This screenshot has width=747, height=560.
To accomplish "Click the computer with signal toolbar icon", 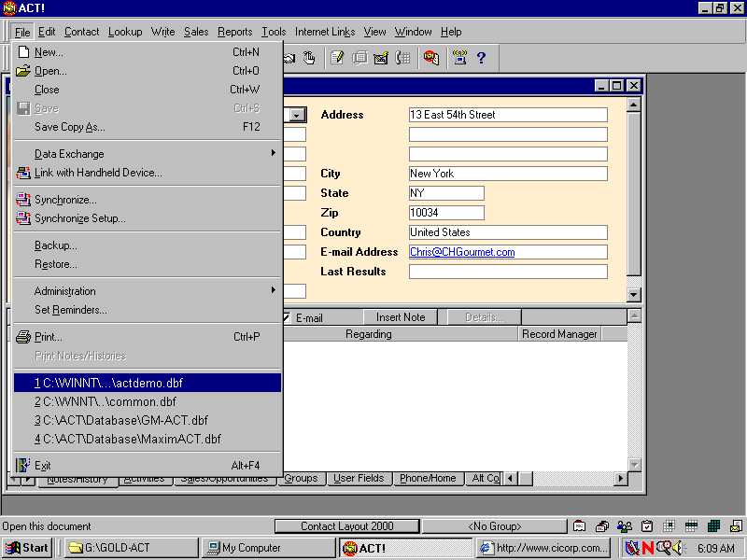I will point(459,58).
